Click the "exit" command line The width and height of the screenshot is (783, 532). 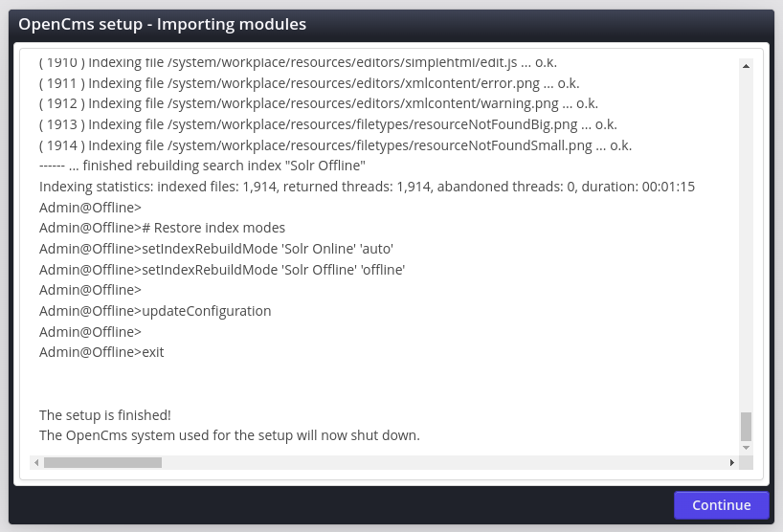point(101,352)
